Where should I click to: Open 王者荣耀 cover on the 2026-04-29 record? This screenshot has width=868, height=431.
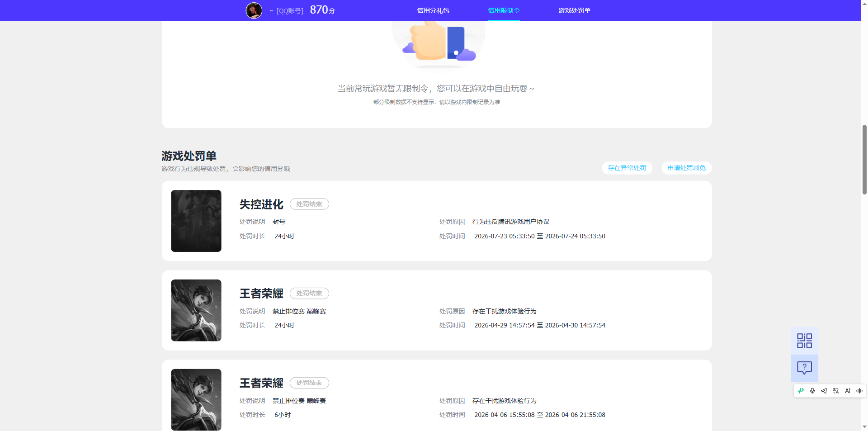196,310
